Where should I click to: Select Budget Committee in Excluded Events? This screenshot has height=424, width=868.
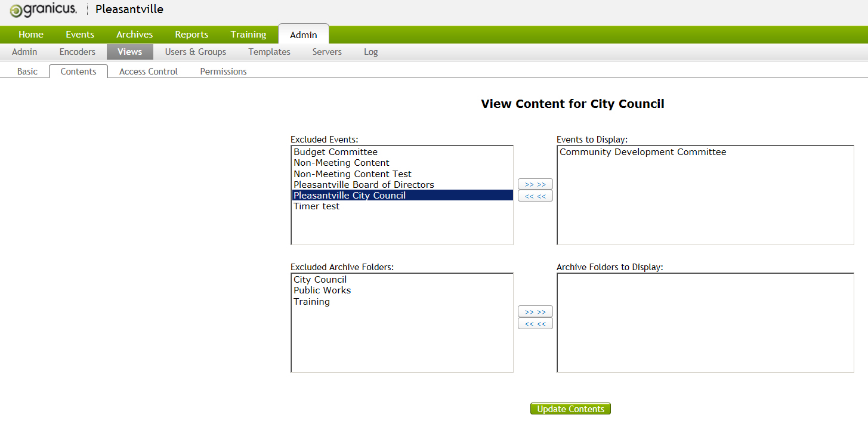335,151
